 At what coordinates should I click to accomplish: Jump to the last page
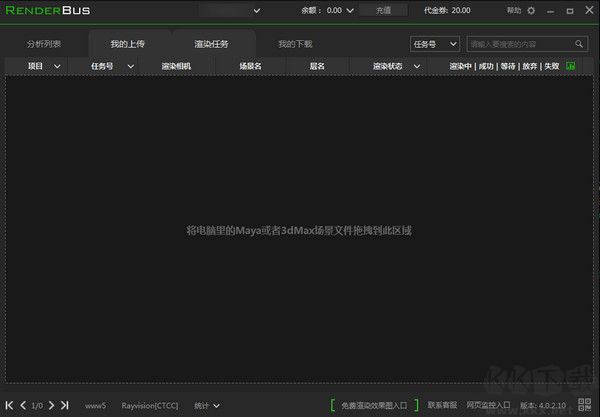[65, 405]
